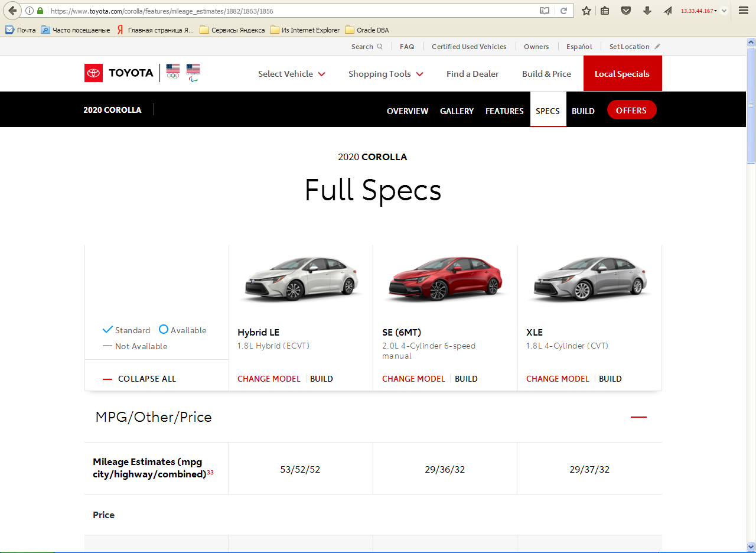Open the BUILD tab in the black bar
This screenshot has width=756, height=553.
point(583,111)
